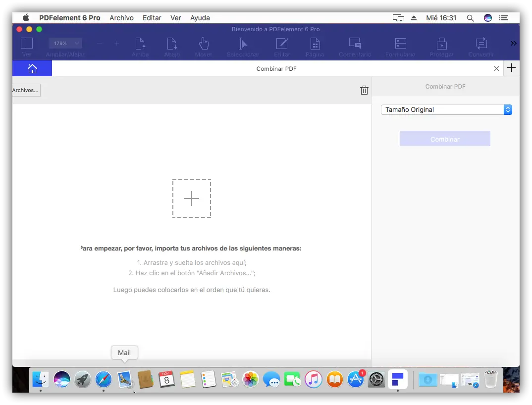Click PDFelement icon in the Dock
The image size is (532, 405).
398,379
